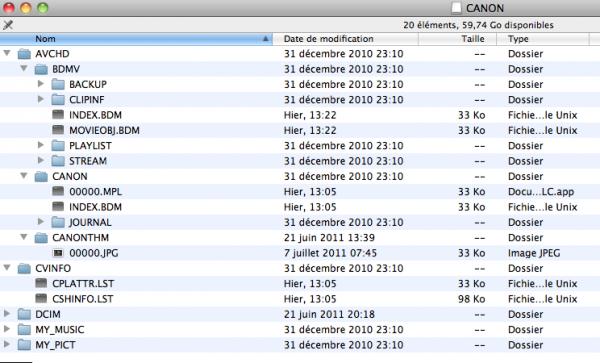Click the crossed-out pencil icon in status bar
The height and width of the screenshot is (363, 600).
[x=8, y=25]
